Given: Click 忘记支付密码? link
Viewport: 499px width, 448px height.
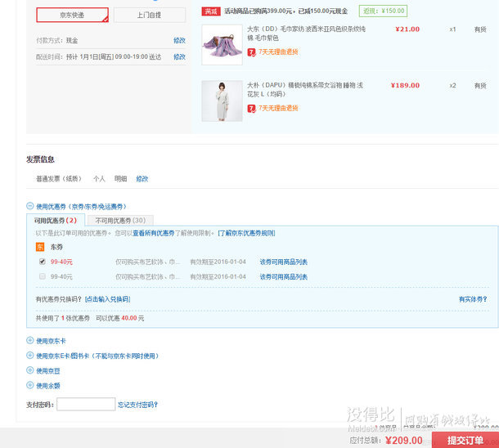Looking at the screenshot, I should pyautogui.click(x=137, y=405).
